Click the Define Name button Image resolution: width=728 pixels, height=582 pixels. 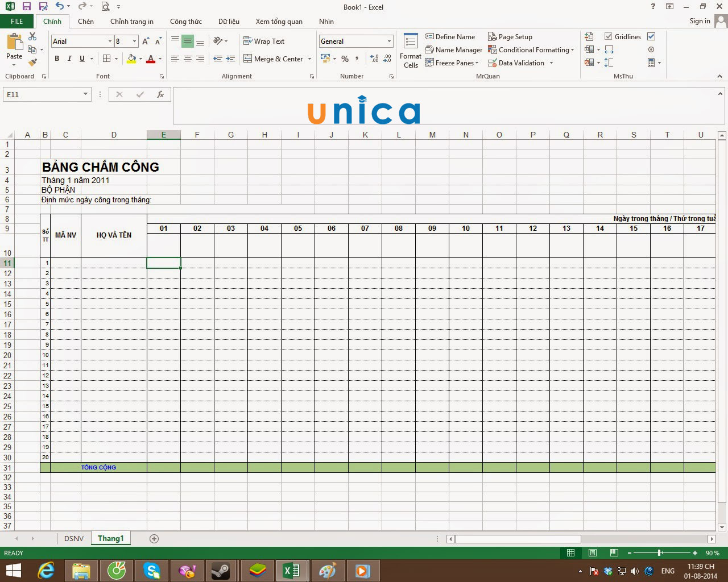click(450, 36)
